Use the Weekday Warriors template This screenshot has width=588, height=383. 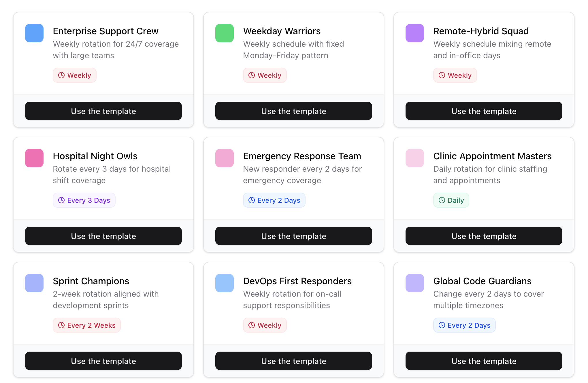coord(294,111)
